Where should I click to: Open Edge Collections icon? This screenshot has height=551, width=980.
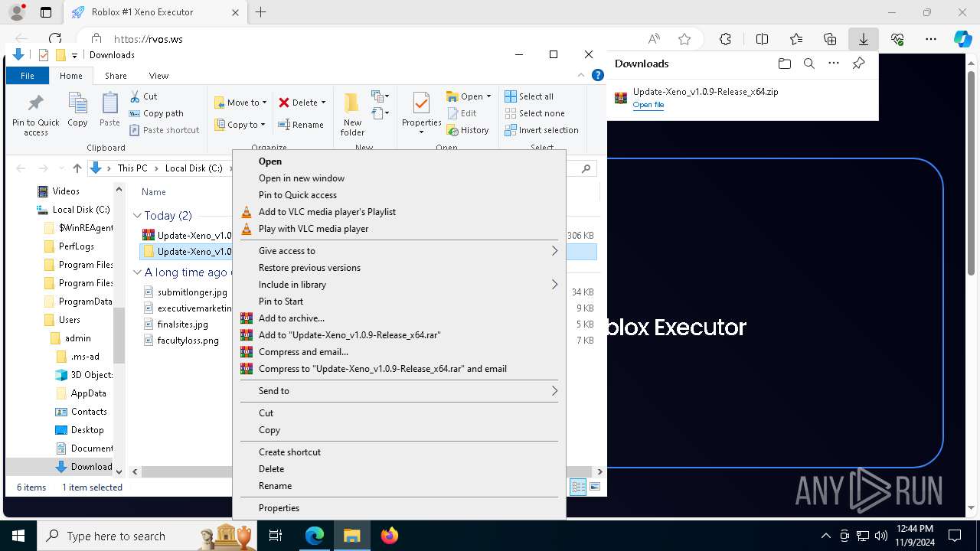(830, 39)
